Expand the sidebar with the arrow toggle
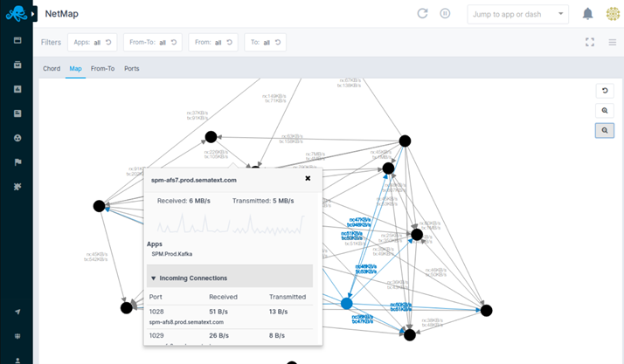The height and width of the screenshot is (364, 624). coord(33,14)
